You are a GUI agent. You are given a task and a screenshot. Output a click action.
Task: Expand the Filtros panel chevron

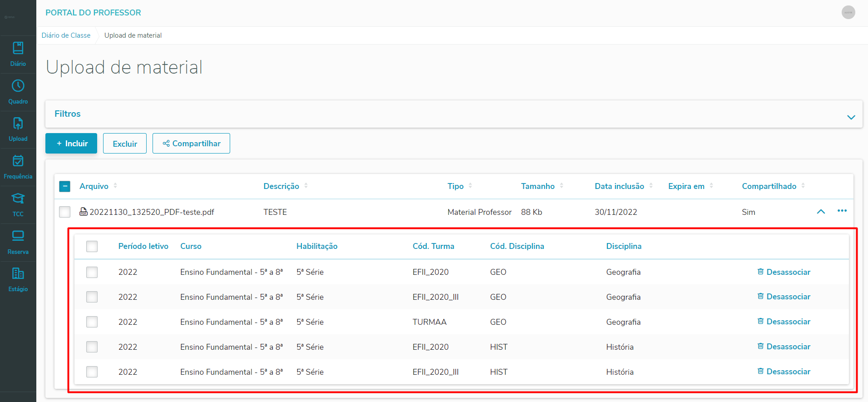[x=851, y=117]
